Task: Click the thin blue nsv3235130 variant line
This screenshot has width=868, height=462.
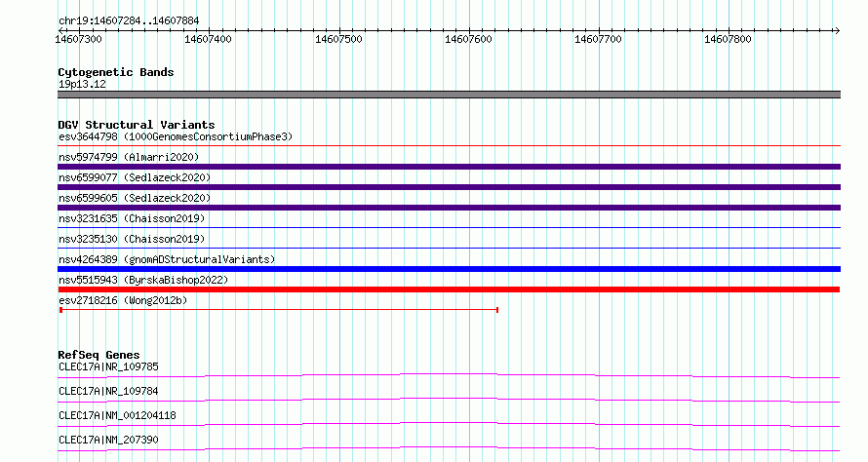Action: (x=449, y=248)
